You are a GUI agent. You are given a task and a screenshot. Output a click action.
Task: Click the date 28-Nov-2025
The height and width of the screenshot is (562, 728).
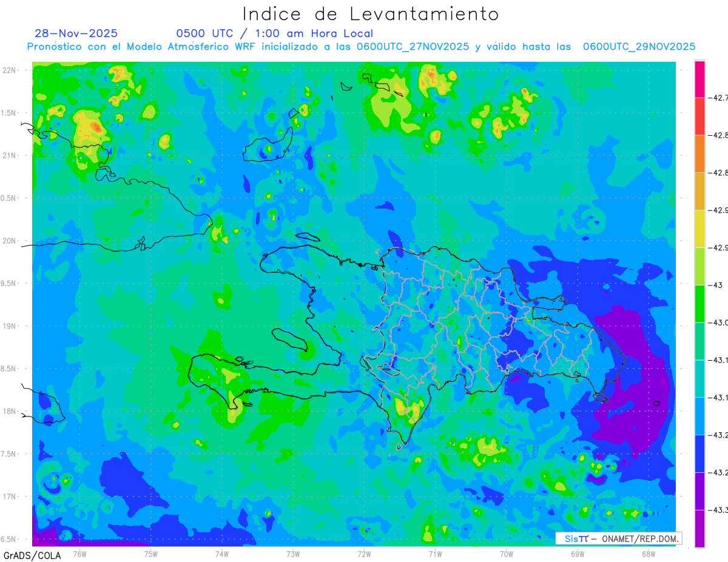[x=76, y=33]
